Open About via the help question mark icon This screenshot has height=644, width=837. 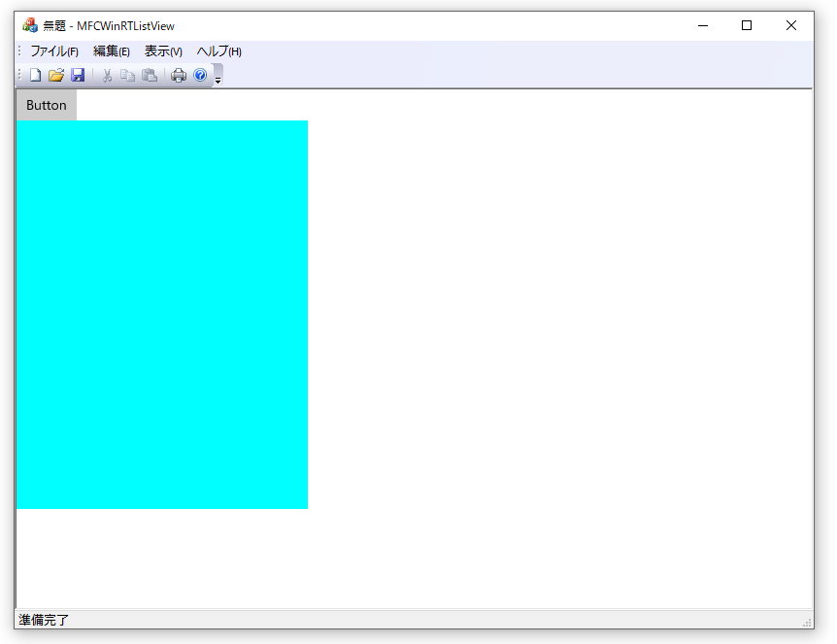pyautogui.click(x=200, y=75)
